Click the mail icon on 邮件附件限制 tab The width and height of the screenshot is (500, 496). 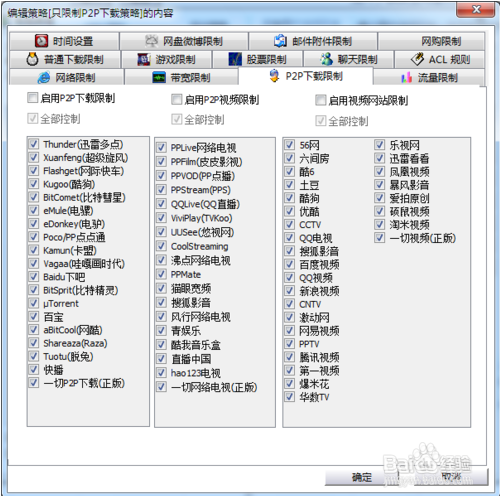[x=280, y=41]
